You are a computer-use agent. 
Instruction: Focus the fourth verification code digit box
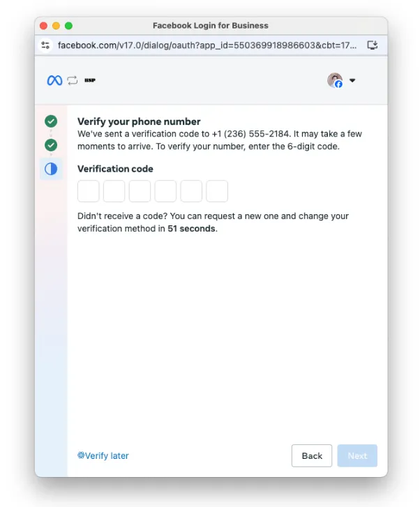point(165,191)
